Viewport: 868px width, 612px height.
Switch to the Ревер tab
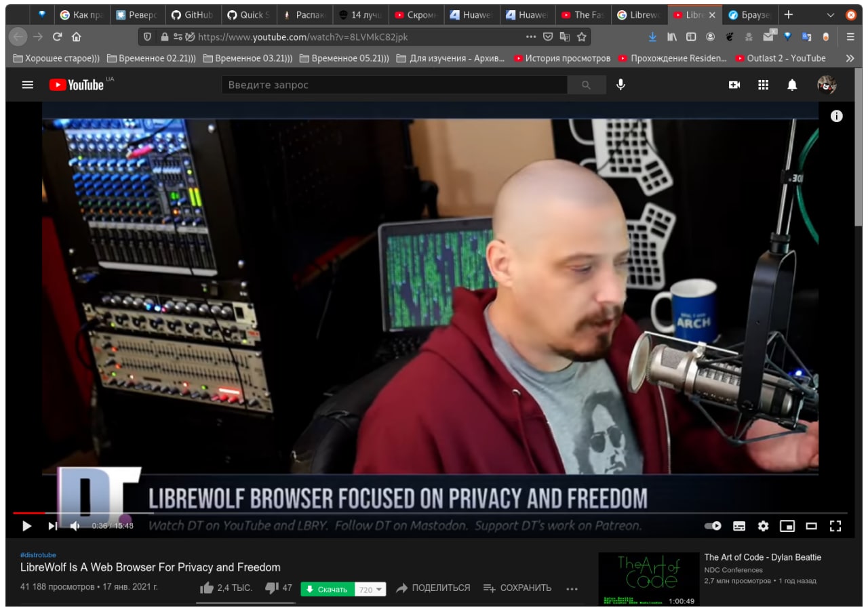pos(136,15)
